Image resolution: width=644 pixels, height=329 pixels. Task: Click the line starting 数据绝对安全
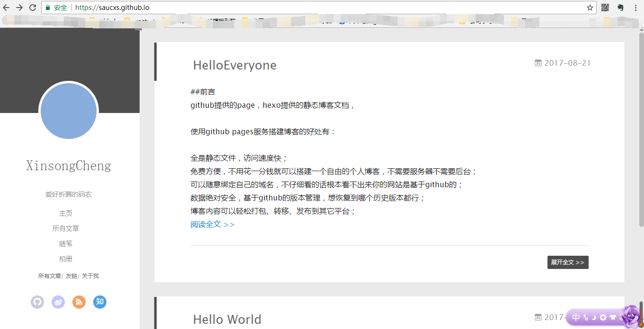pos(308,198)
